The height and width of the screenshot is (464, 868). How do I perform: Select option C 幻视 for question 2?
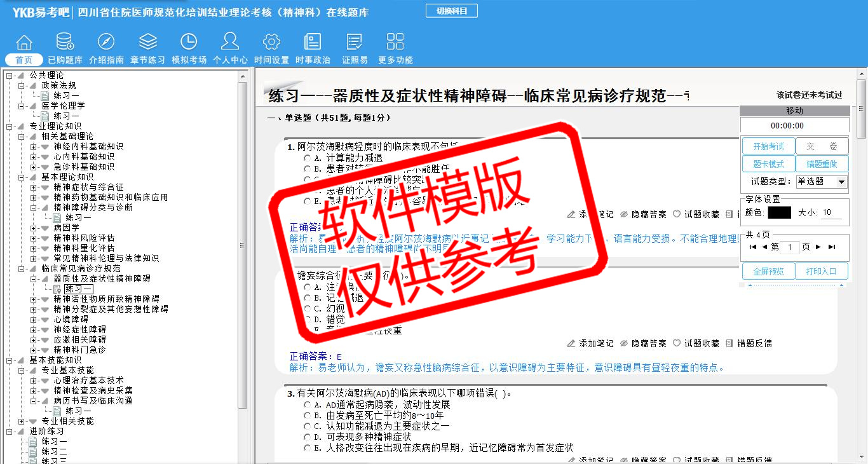(308, 309)
